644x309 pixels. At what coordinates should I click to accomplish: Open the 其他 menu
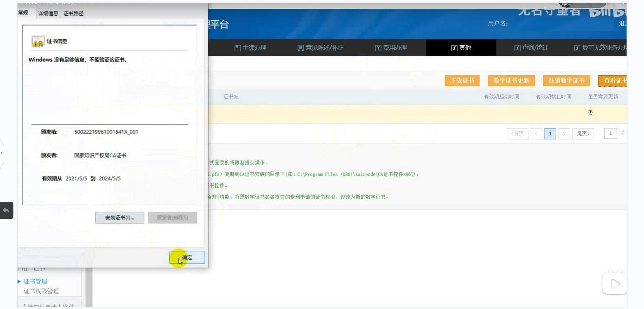(461, 48)
